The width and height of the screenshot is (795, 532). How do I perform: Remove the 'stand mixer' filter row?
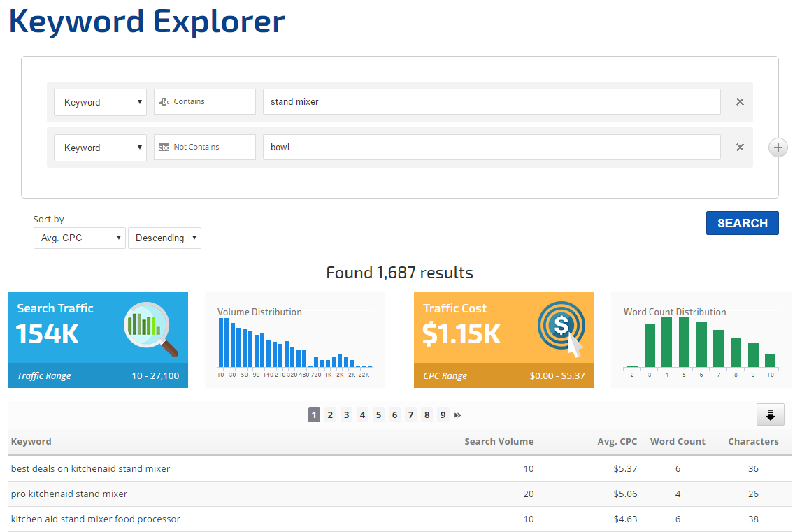pyautogui.click(x=740, y=102)
